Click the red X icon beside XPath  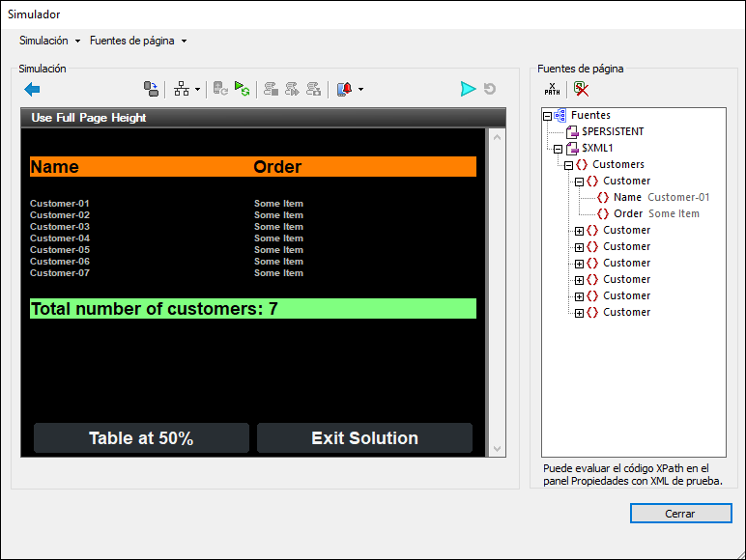[580, 89]
